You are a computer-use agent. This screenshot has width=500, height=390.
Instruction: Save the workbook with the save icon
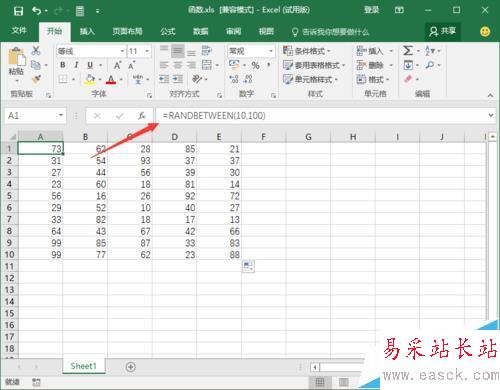point(18,11)
